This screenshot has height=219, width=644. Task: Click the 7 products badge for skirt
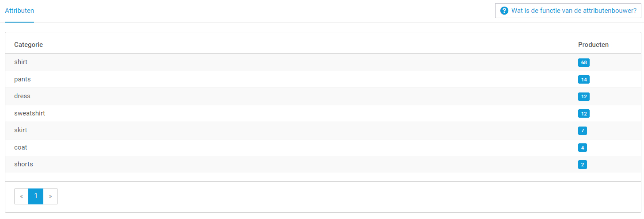coord(582,131)
